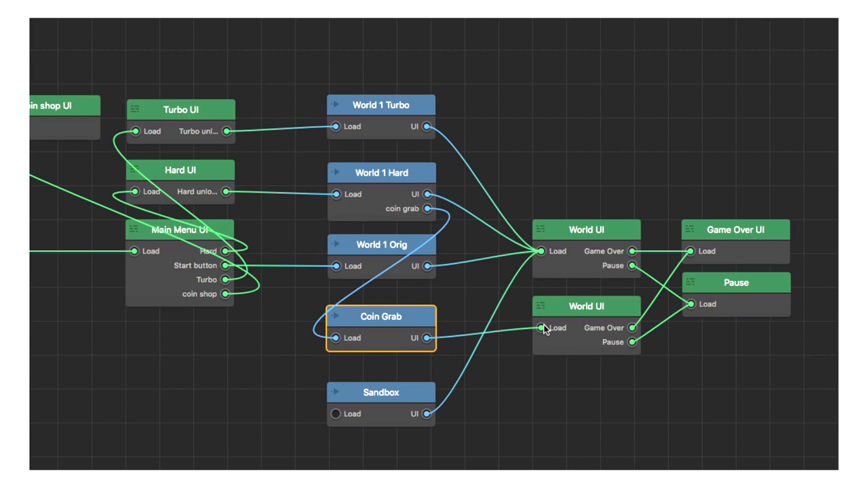Click the Load input port of Pause node

pos(690,304)
